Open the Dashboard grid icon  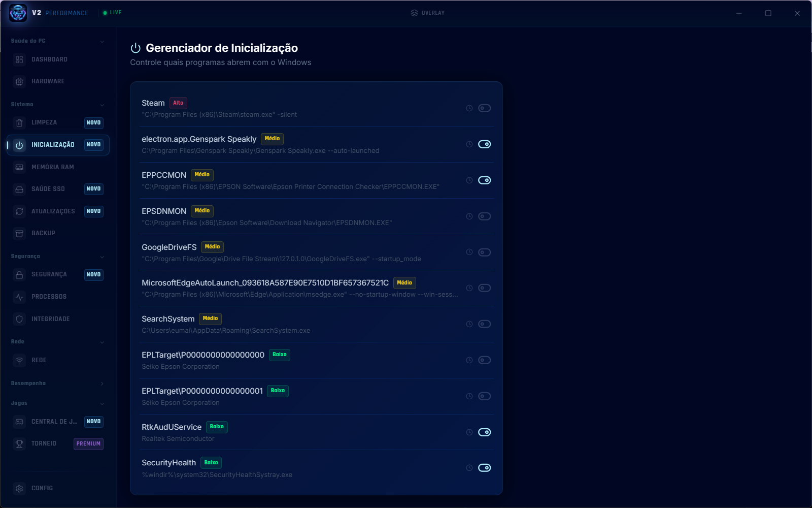pos(19,59)
